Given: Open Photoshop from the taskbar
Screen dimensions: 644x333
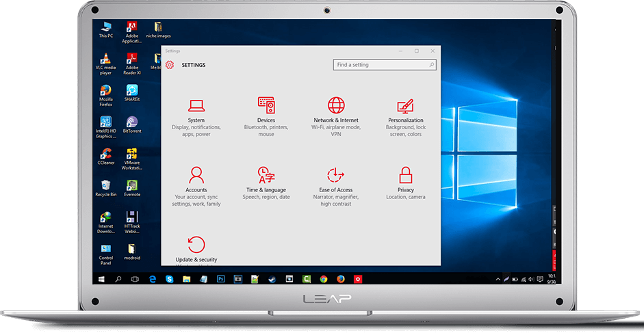Looking at the screenshot, I should tap(221, 279).
